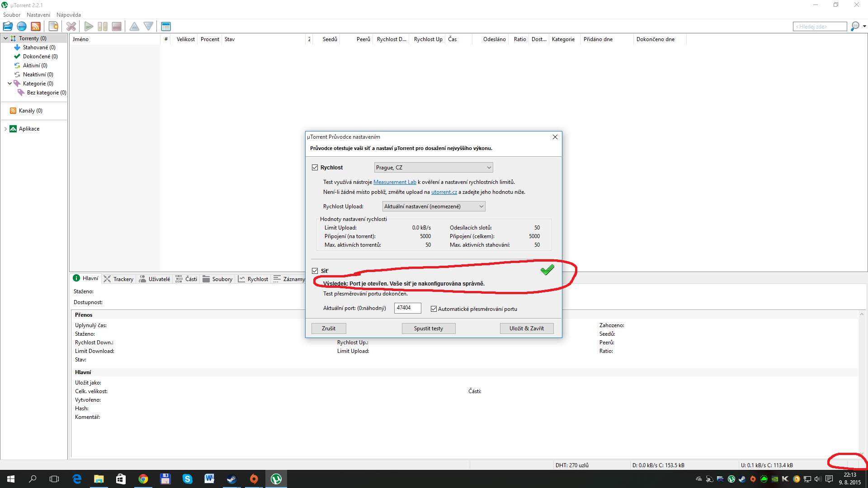
Task: Click the stop torrent toolbar icon
Action: click(117, 26)
